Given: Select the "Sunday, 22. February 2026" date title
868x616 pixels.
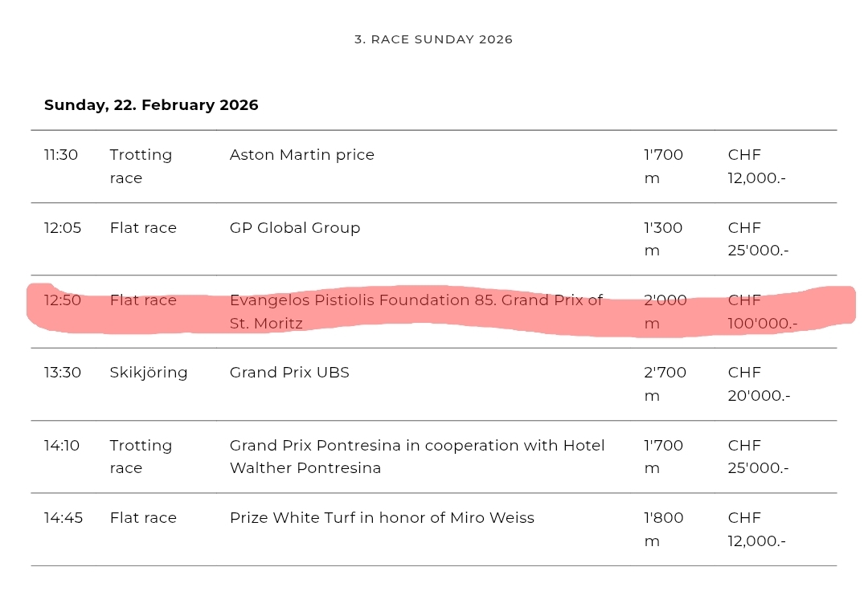Looking at the screenshot, I should pyautogui.click(x=151, y=105).
